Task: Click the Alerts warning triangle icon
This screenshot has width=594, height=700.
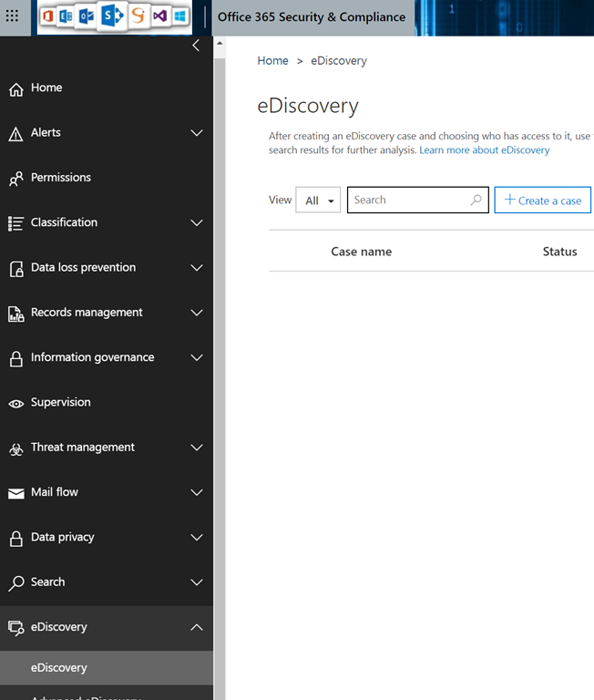Action: (x=15, y=134)
